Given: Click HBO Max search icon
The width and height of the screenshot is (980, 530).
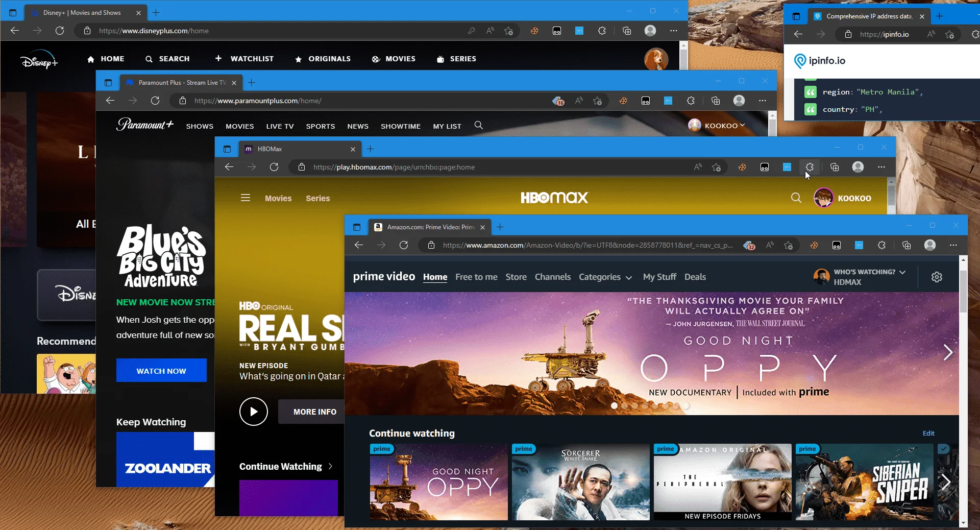Looking at the screenshot, I should point(796,198).
